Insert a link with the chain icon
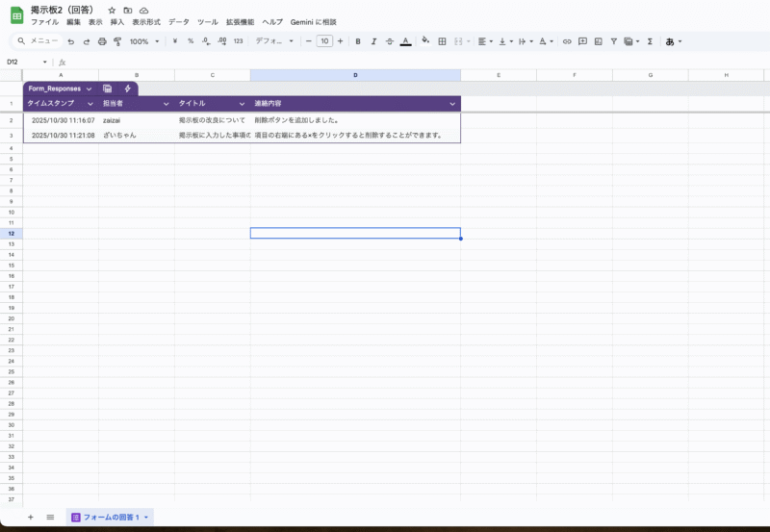 pyautogui.click(x=567, y=41)
